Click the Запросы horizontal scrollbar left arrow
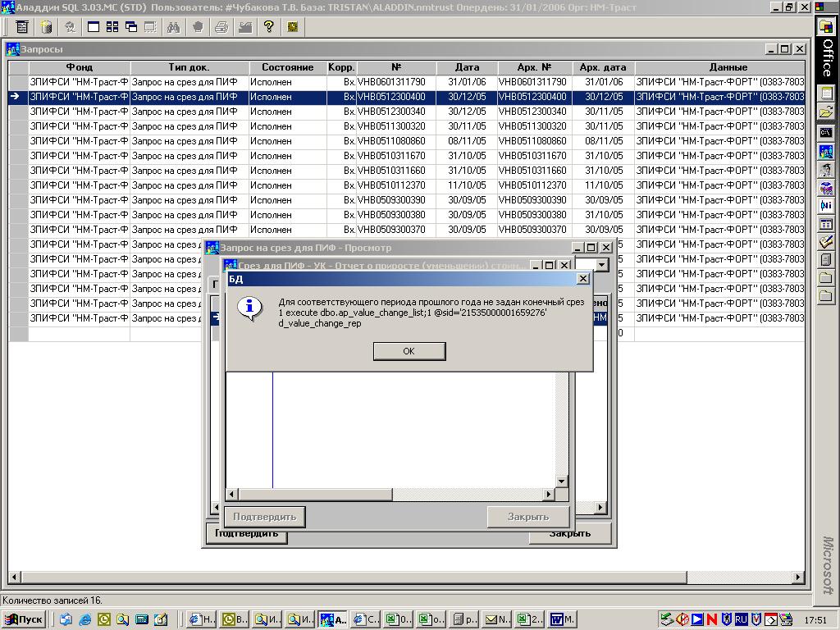Image resolution: width=840 pixels, height=630 pixels. tap(15, 577)
